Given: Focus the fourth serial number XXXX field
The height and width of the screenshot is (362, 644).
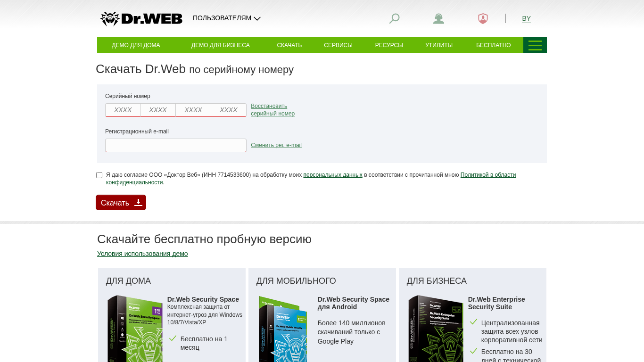Looking at the screenshot, I should (229, 110).
